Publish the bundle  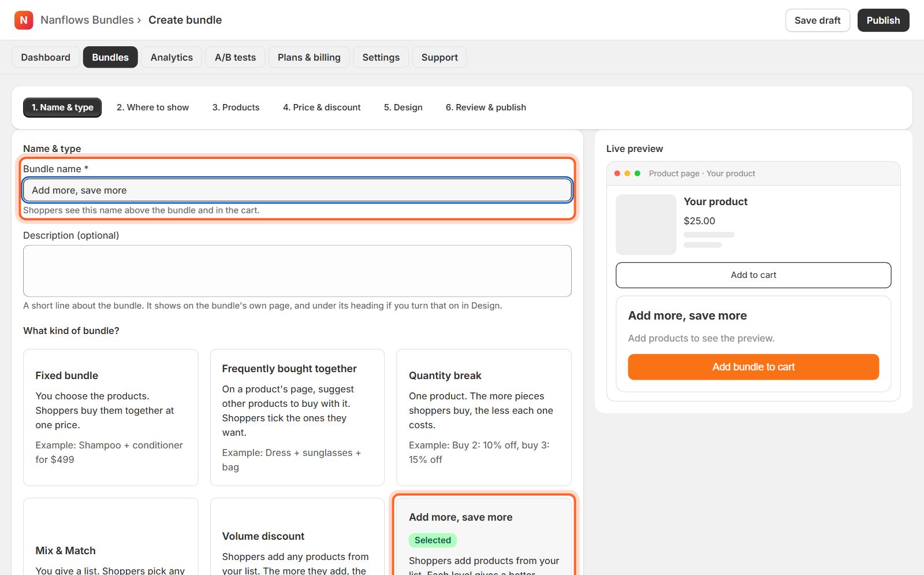883,20
